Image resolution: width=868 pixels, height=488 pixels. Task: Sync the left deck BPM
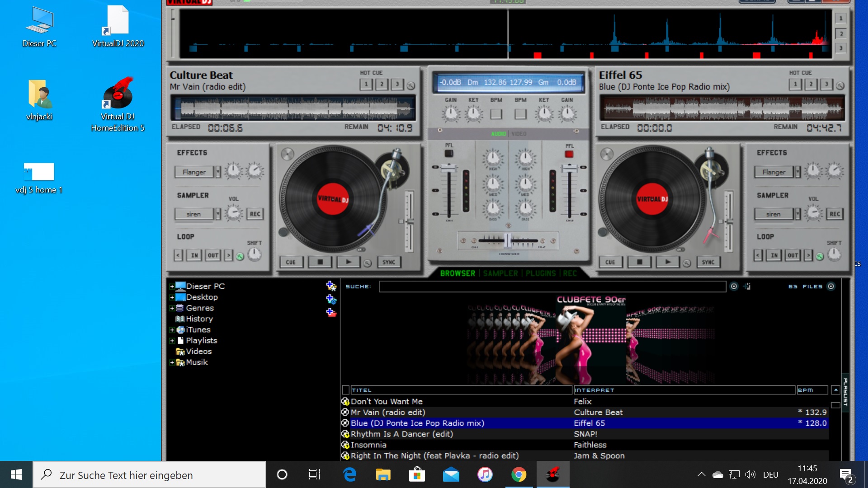click(x=389, y=262)
